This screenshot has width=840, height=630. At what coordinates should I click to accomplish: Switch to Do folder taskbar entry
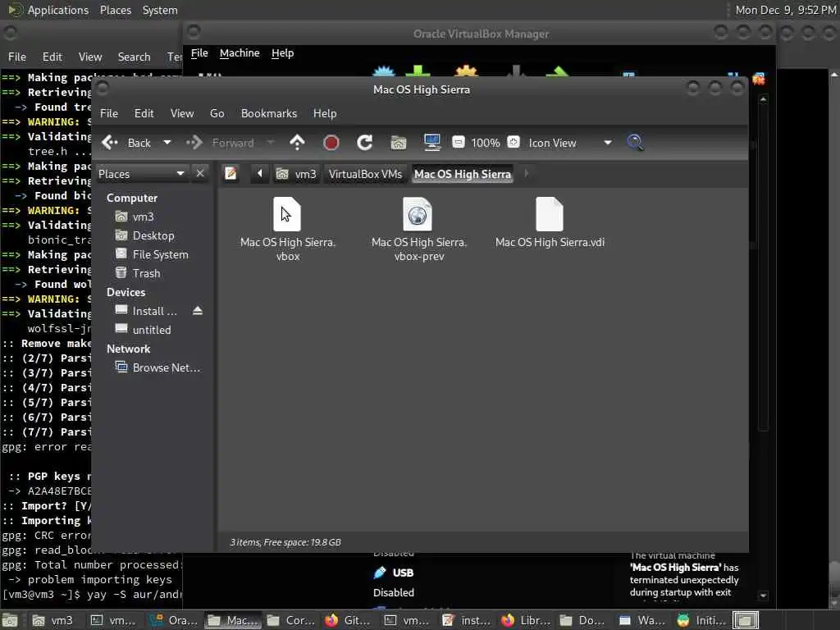coord(583,620)
